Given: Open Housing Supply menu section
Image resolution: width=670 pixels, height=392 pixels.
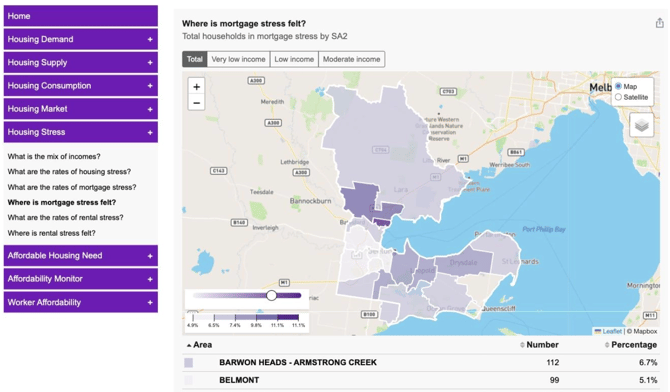Looking at the screenshot, I should [x=81, y=62].
